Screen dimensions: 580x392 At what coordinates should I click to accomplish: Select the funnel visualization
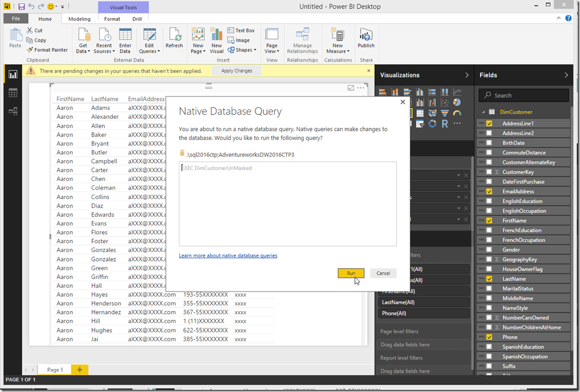click(445, 113)
